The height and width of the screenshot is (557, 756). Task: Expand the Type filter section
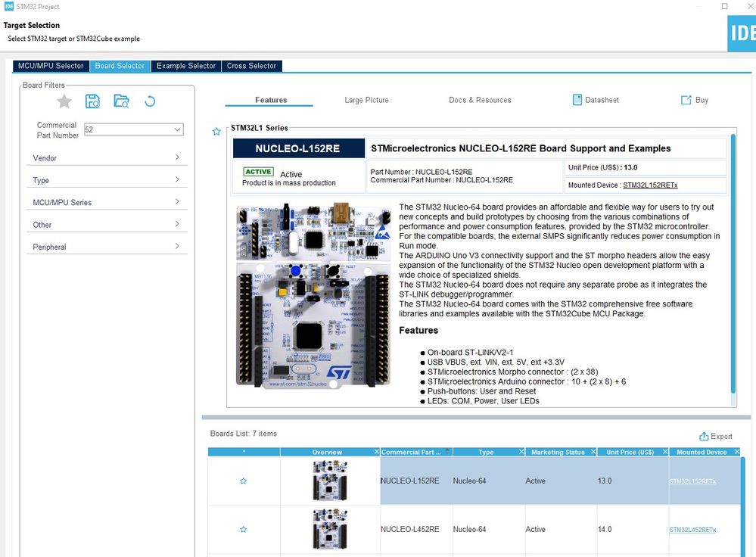pyautogui.click(x=107, y=180)
